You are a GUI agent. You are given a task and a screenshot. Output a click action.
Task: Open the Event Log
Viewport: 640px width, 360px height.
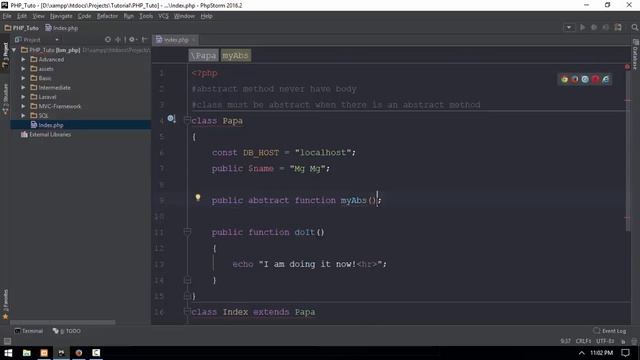610,331
